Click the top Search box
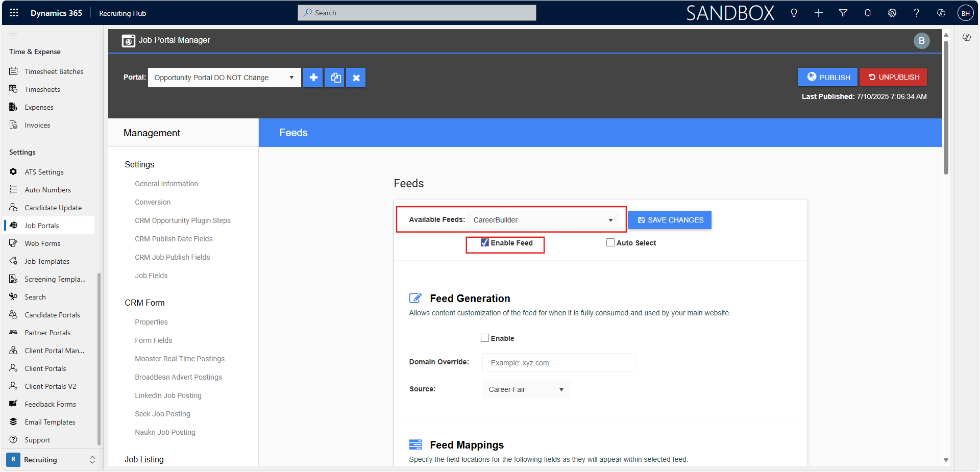 click(416, 13)
